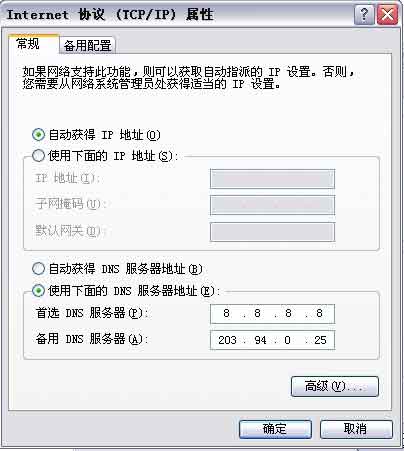
Task: Click the 0 octet in 备用 DNS field
Action: pos(287,340)
